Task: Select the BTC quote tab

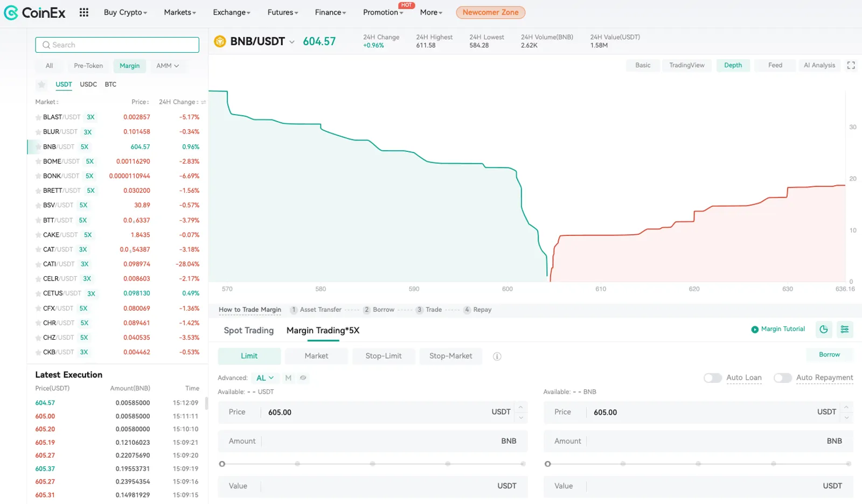Action: coord(110,85)
